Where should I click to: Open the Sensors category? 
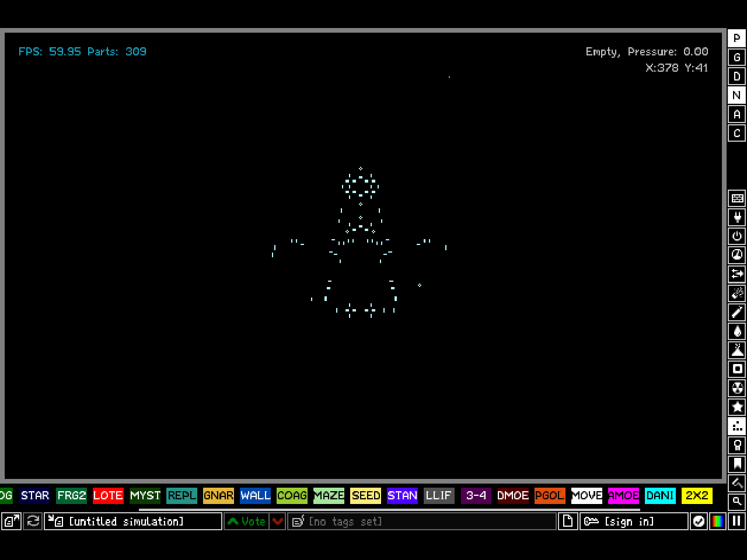[737, 256]
